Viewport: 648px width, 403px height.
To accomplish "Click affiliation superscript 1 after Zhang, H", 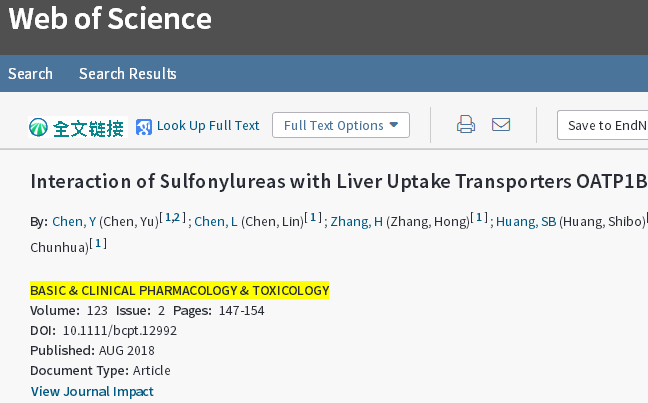I will pyautogui.click(x=479, y=217).
